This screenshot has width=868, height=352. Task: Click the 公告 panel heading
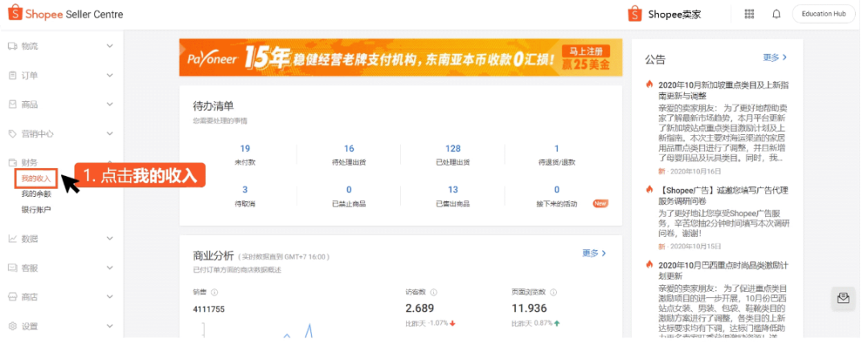tap(655, 59)
